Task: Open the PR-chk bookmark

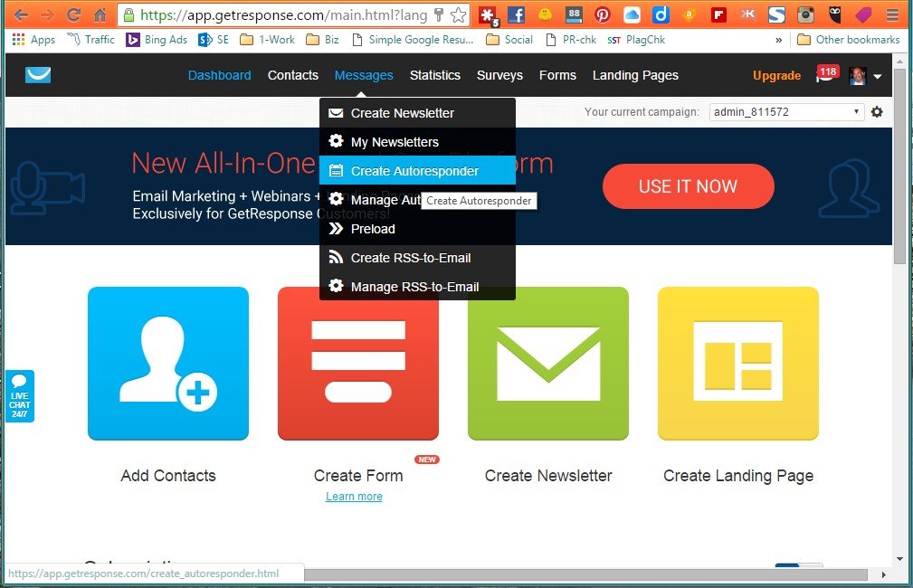Action: [571, 40]
